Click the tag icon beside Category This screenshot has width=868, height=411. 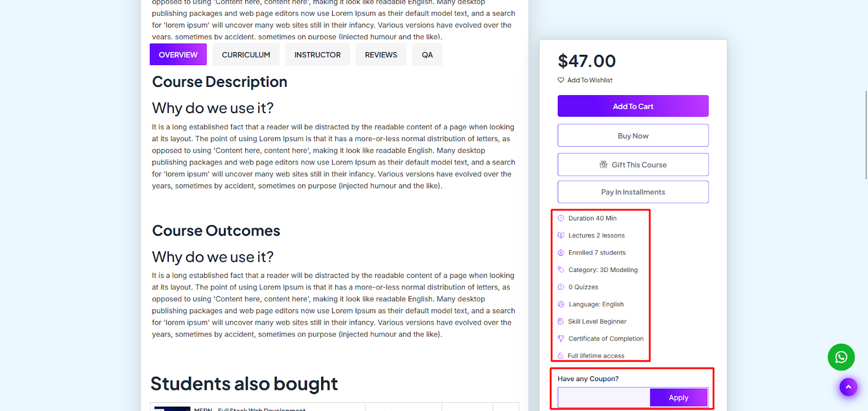tap(561, 270)
